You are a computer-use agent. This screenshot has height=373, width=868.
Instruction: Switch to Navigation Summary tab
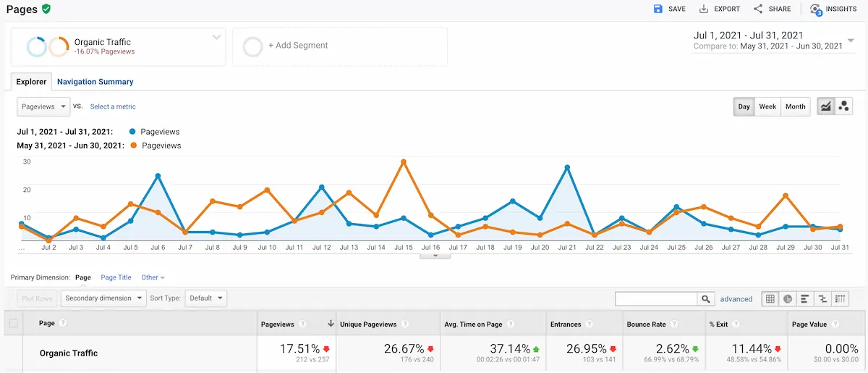[95, 82]
